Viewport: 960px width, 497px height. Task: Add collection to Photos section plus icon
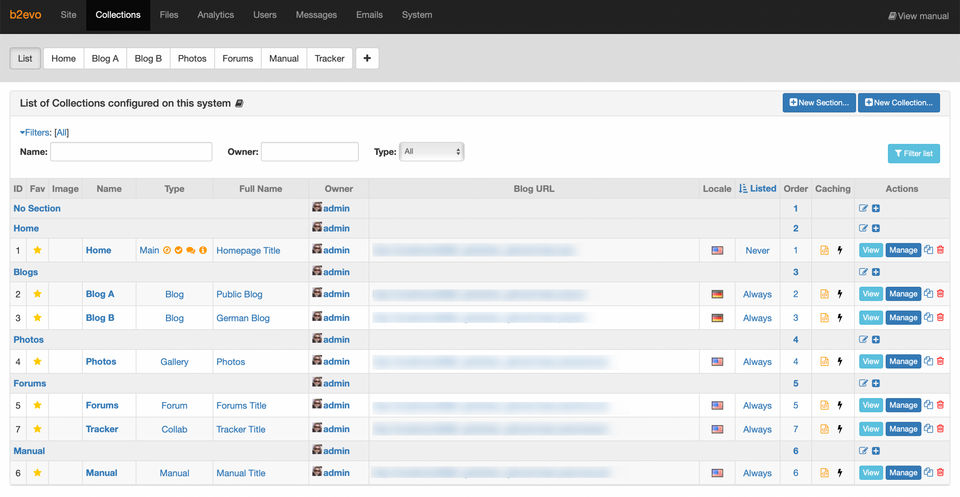pos(876,340)
